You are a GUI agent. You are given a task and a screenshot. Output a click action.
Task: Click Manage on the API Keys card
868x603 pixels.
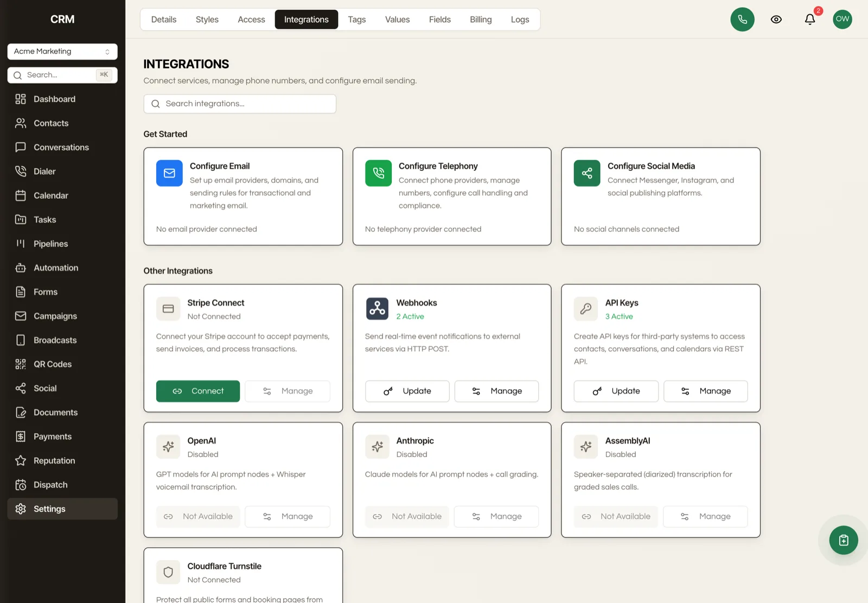706,391
